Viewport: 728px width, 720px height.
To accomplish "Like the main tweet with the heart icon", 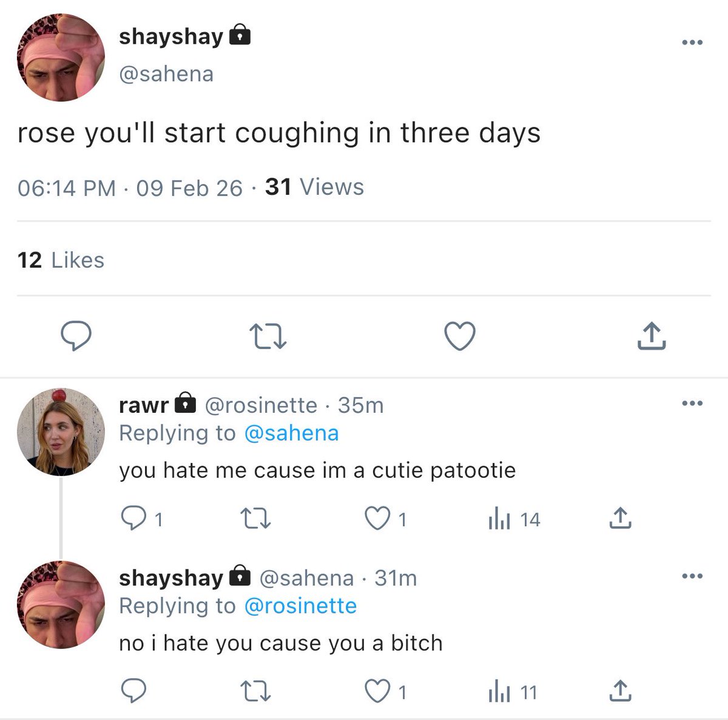I will coord(460,336).
